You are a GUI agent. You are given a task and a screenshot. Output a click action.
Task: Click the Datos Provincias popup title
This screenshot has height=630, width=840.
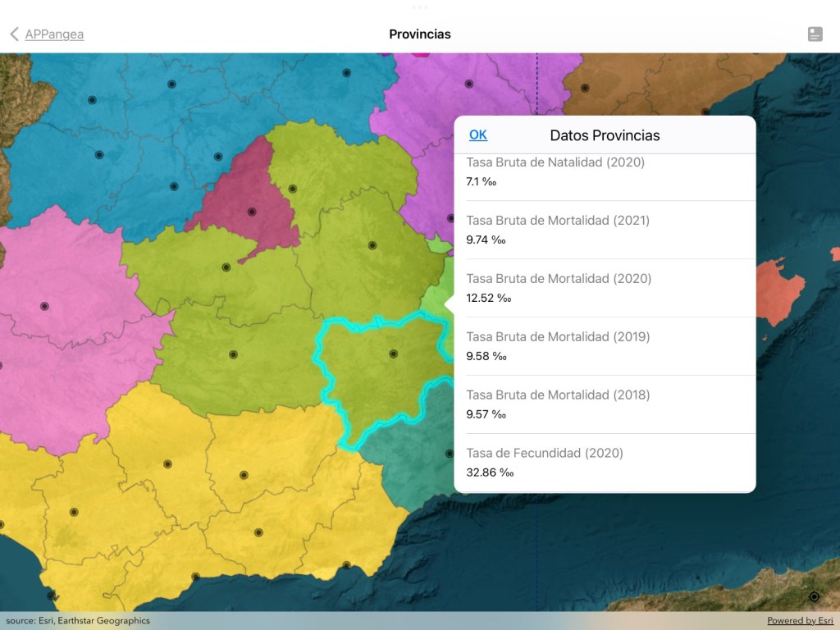tap(605, 135)
